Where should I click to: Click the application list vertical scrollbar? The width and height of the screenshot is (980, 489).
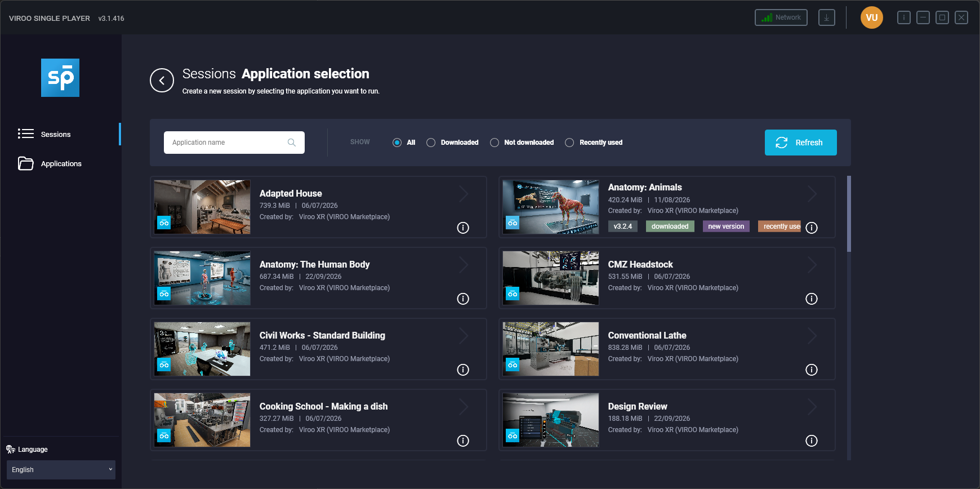(849, 214)
